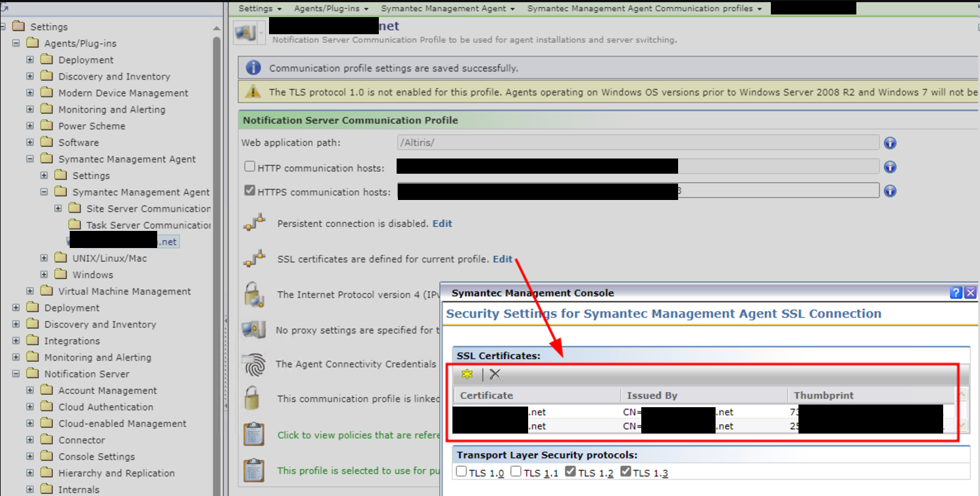
Task: Open the green This profile is selected link
Action: (x=358, y=470)
